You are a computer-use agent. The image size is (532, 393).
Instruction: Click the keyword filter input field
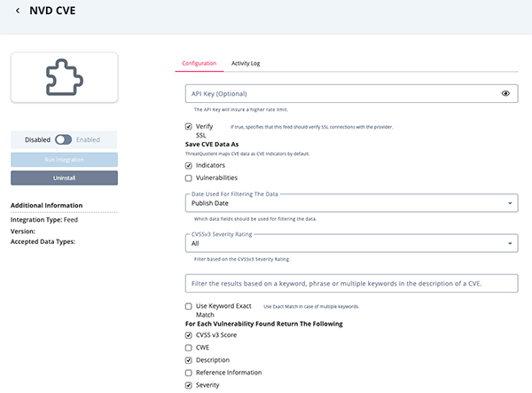[351, 283]
